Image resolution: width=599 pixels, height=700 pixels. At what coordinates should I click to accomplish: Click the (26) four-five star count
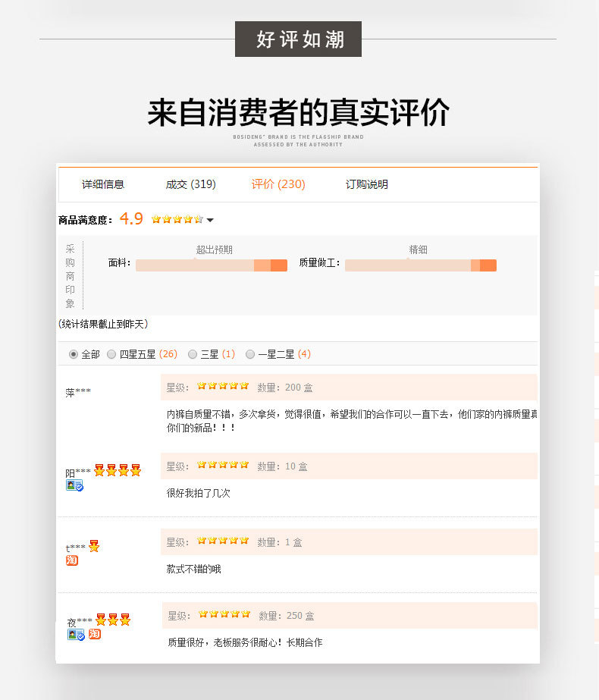[168, 354]
